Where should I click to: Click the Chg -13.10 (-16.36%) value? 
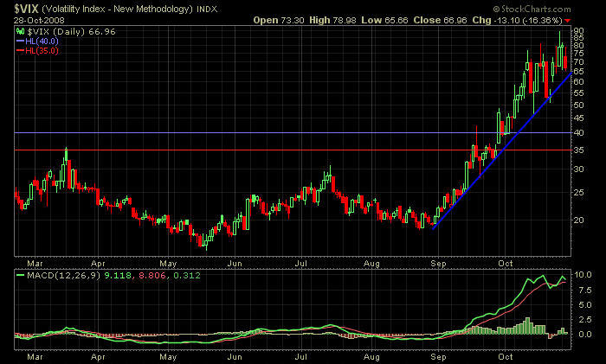pyautogui.click(x=517, y=20)
